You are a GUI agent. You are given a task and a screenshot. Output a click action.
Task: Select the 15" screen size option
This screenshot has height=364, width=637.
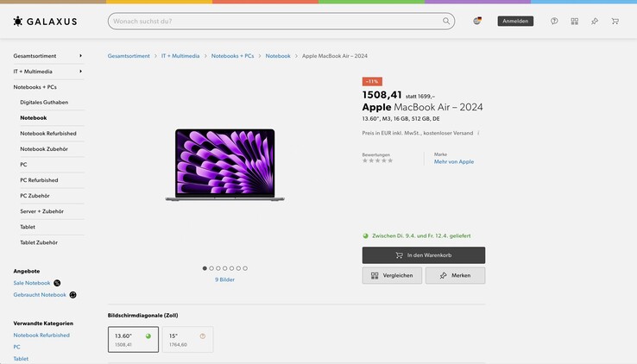coord(187,339)
